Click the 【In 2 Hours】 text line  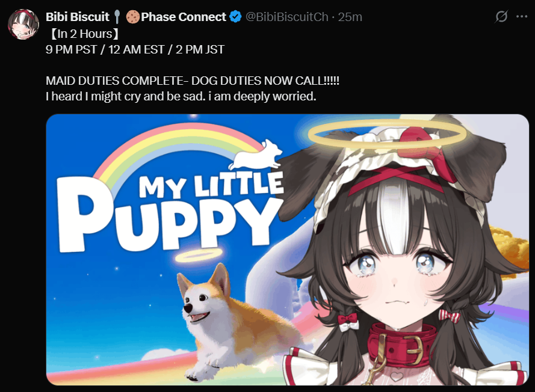[x=82, y=34]
